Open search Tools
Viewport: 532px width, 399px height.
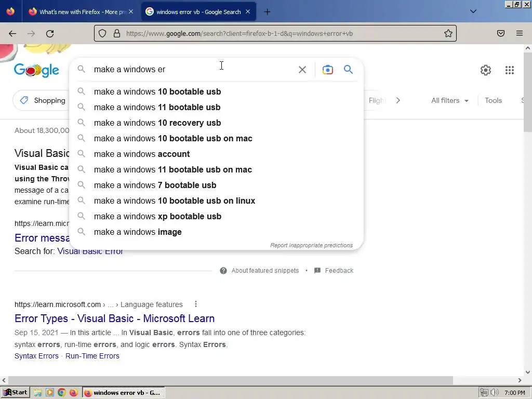click(x=493, y=100)
